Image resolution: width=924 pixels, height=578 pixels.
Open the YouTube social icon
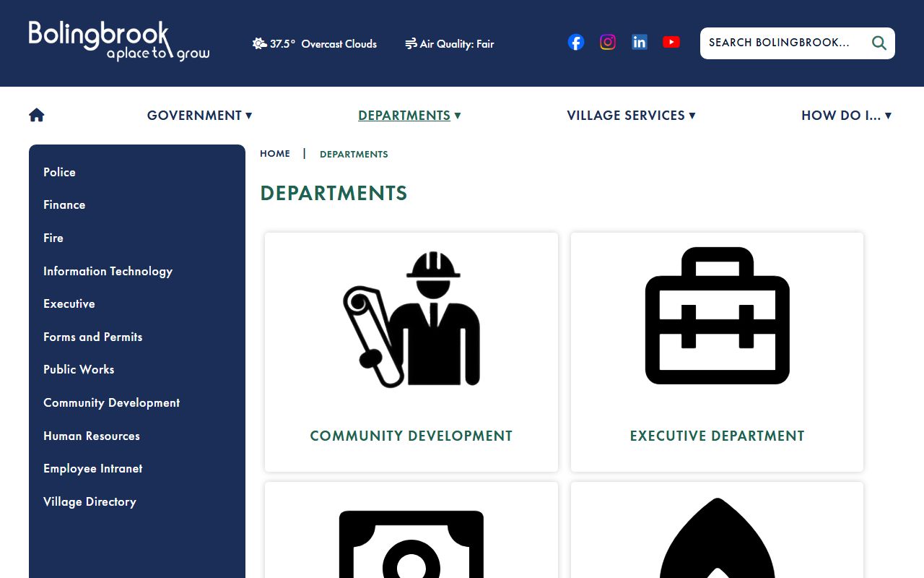671,42
